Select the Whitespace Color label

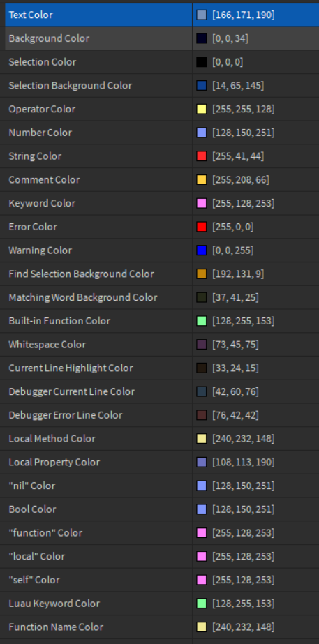pyautogui.click(x=47, y=345)
